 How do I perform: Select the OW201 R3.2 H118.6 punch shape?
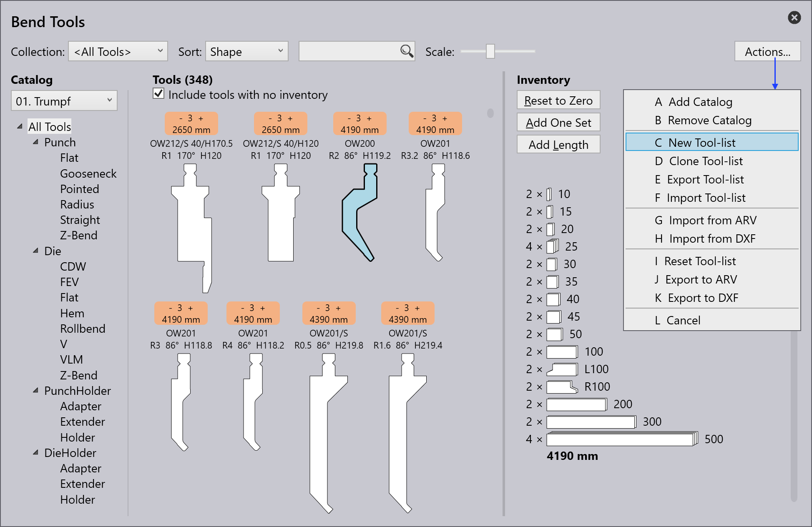click(x=435, y=213)
